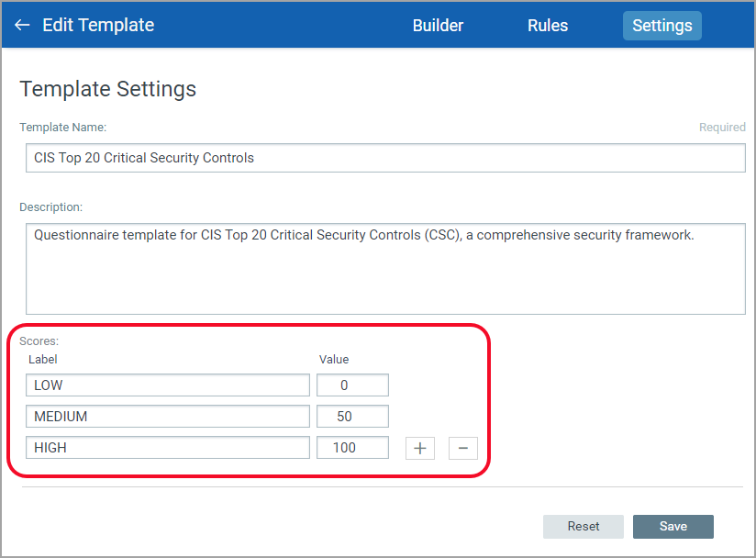Select the Required indicator text
The height and width of the screenshot is (558, 756).
point(722,128)
